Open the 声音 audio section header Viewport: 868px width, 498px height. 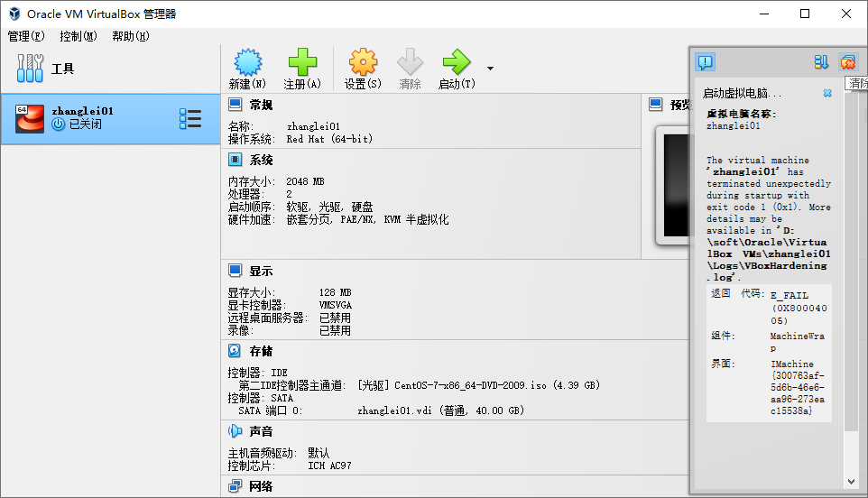tap(261, 431)
